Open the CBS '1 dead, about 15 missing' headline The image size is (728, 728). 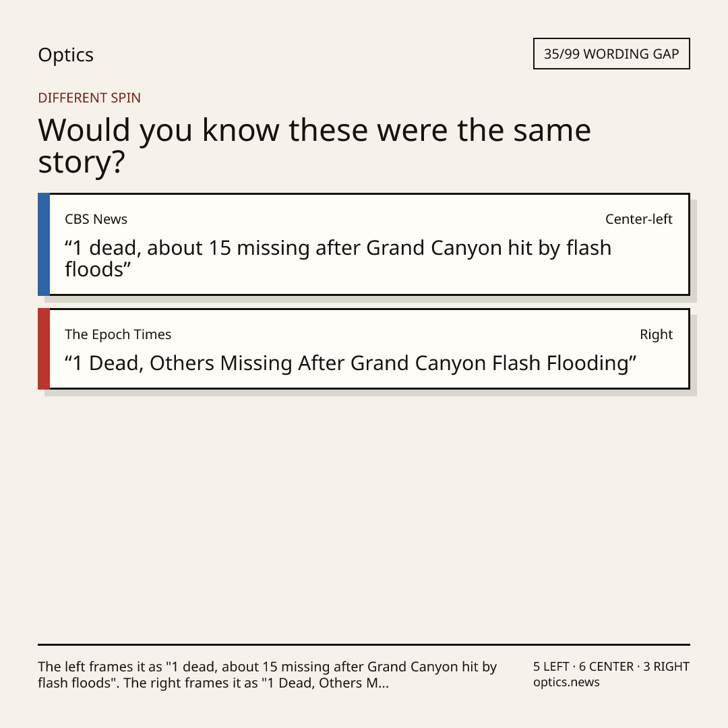338,259
